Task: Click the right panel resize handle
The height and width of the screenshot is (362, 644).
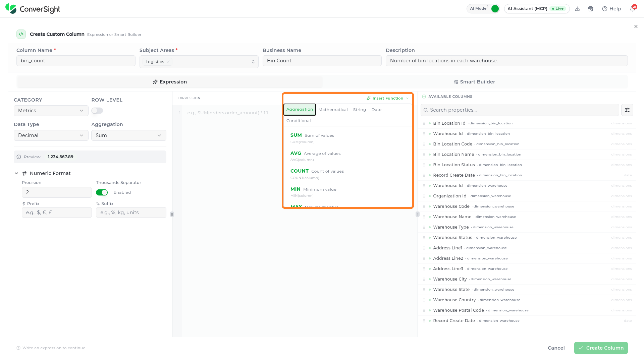Action: pos(418,214)
